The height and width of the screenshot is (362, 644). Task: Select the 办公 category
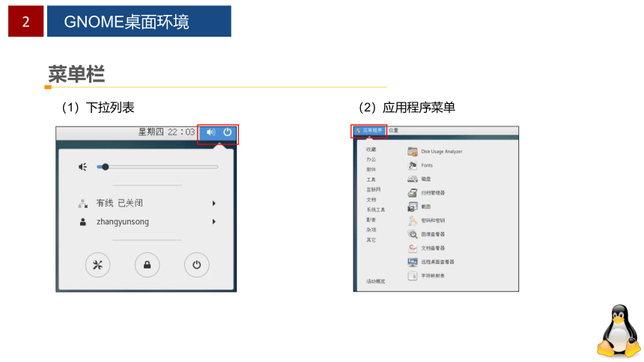click(371, 159)
